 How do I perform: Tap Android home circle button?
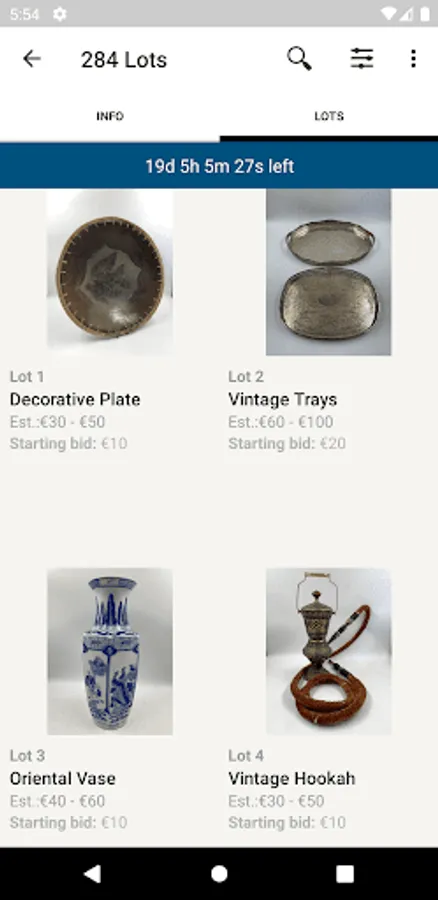pos(219,874)
